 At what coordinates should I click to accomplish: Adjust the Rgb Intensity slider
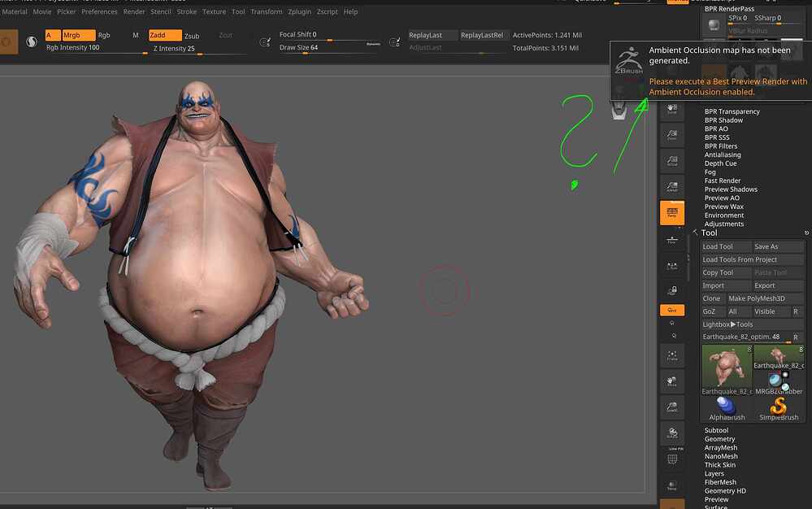(97, 48)
